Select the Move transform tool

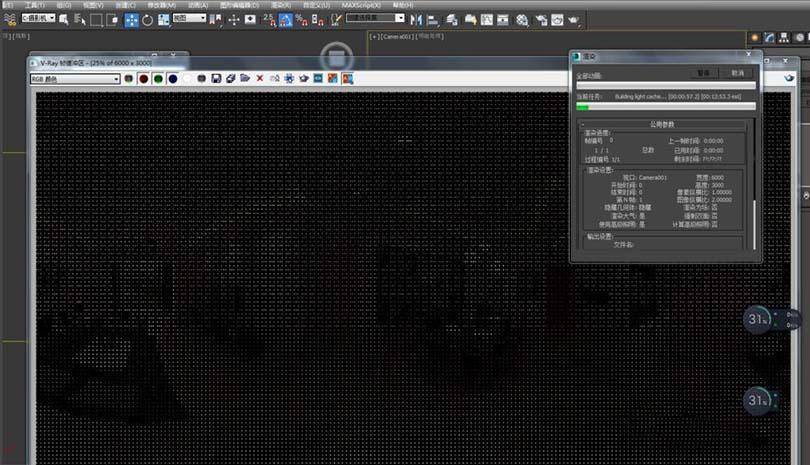click(x=132, y=20)
